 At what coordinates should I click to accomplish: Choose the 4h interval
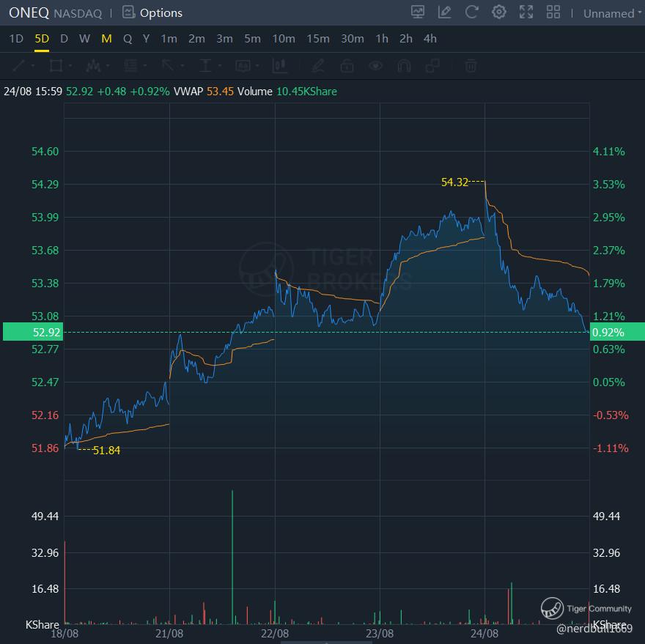(x=430, y=39)
